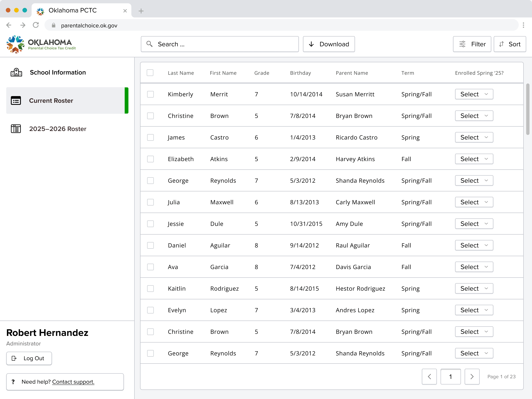Screen dimensions: 532x399
Task: Click the Sort arrows icon
Action: tap(501, 44)
